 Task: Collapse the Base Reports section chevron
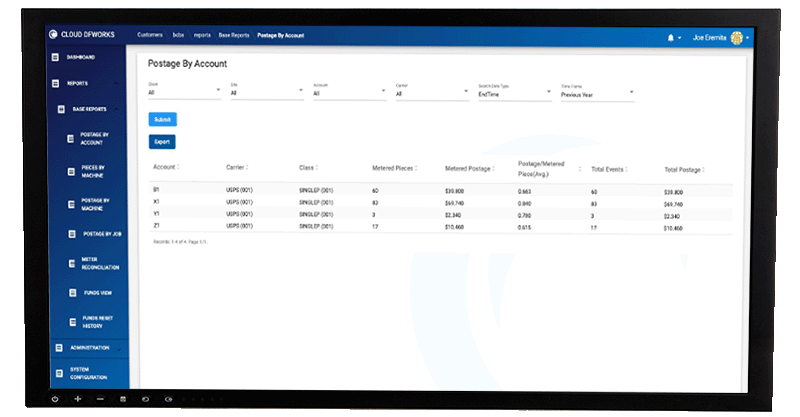point(117,109)
